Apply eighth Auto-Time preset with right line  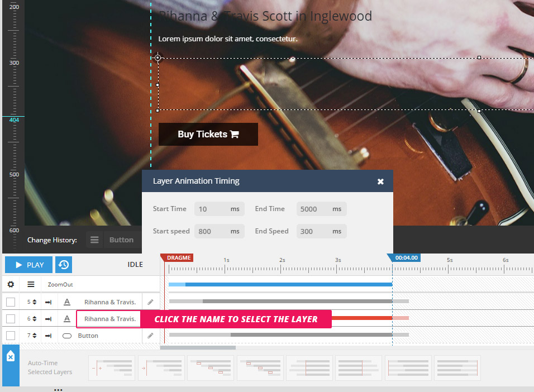(457, 368)
